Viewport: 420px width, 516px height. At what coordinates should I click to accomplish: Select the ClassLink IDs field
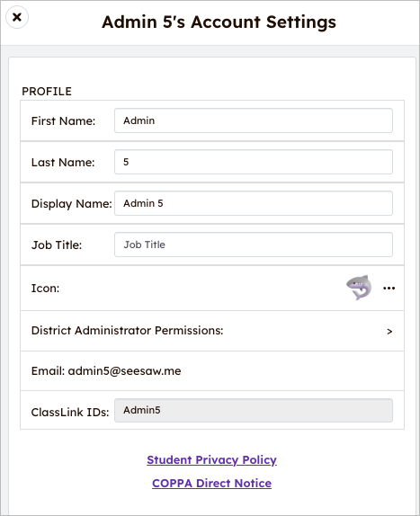(254, 410)
